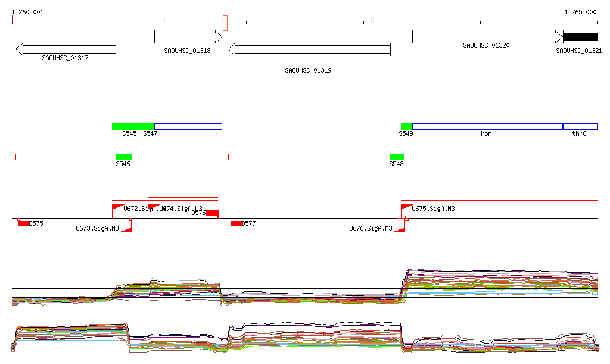Viewport: 610px width, 364px height.
Task: Click the U672.SigA promoter flag
Action: (118, 208)
